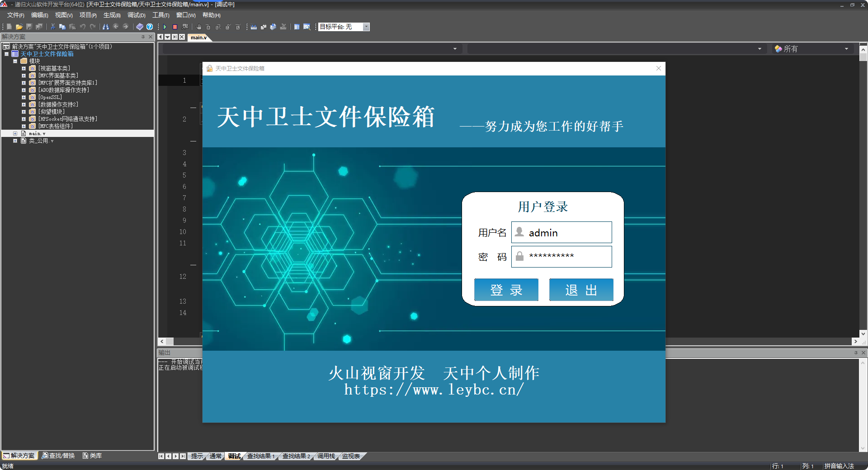Image resolution: width=868 pixels, height=470 pixels.
Task: Click the Cut scissors icon in toolbar
Action: tap(53, 27)
